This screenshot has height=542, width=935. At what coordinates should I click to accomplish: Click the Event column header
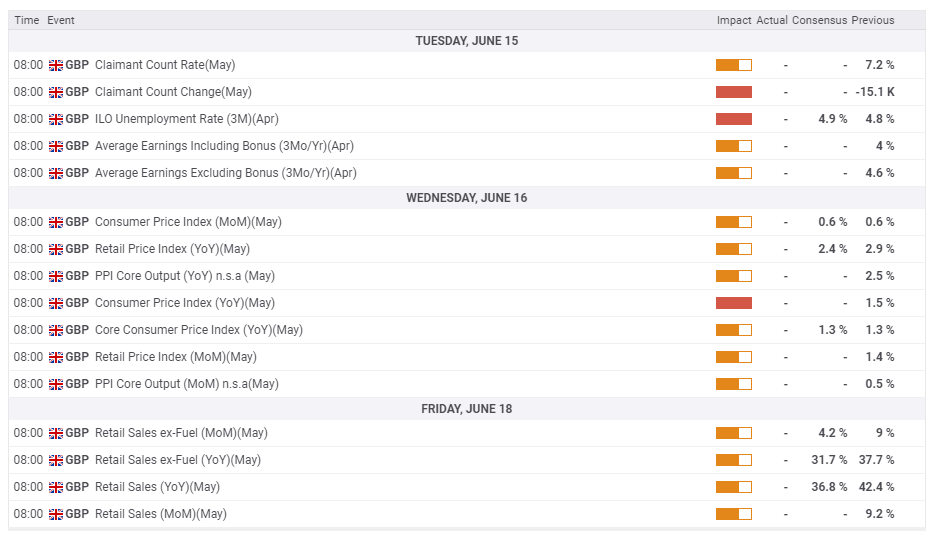pyautogui.click(x=61, y=20)
